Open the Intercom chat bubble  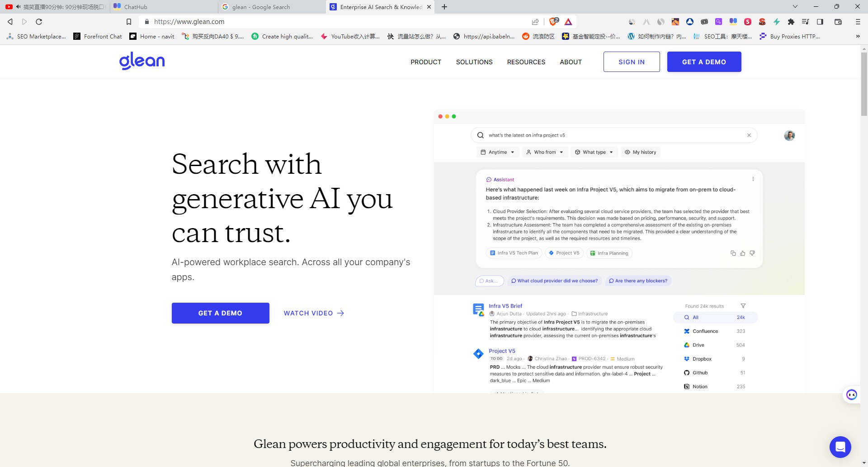click(x=840, y=447)
